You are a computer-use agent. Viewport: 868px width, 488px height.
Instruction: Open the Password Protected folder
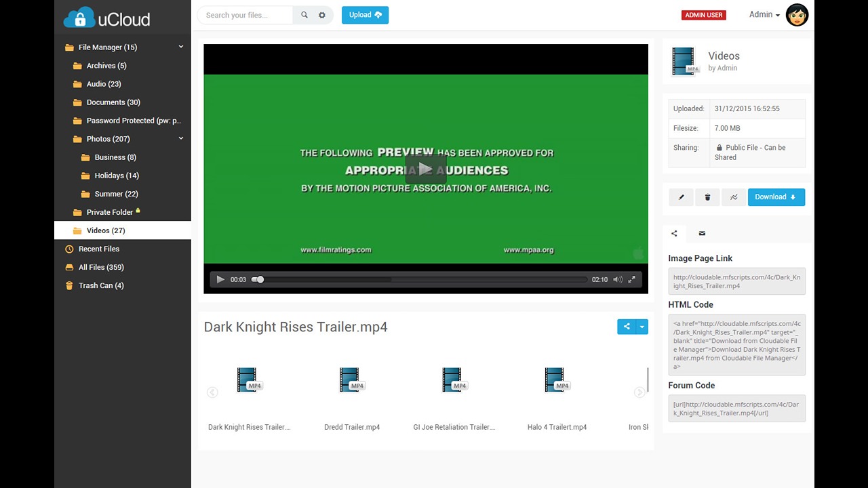(x=134, y=121)
